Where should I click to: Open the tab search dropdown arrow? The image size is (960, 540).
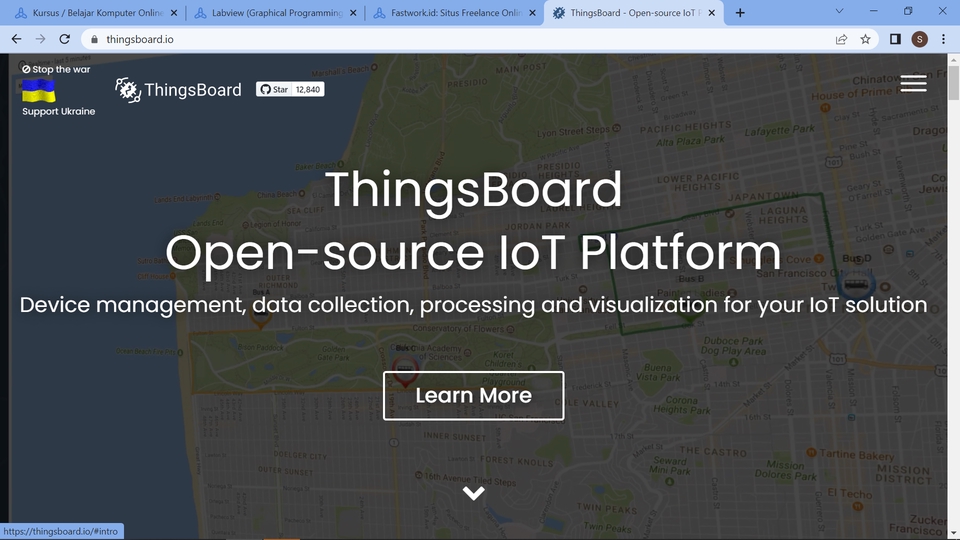(x=839, y=11)
